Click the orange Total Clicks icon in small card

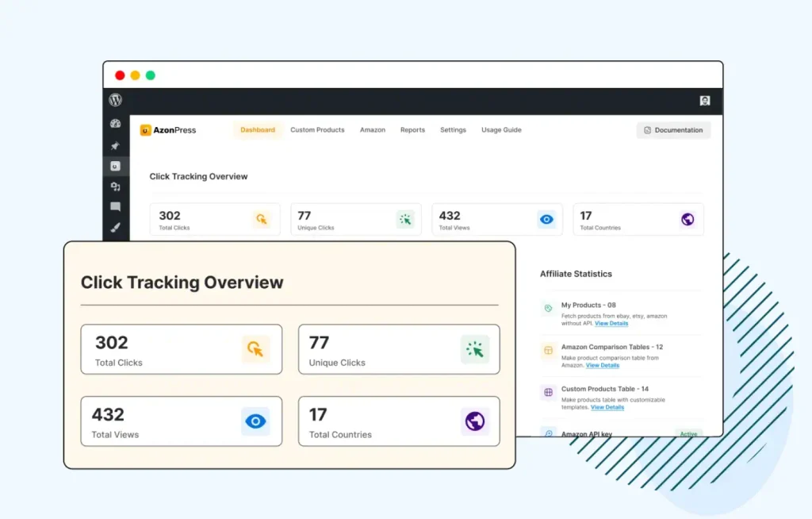point(262,219)
